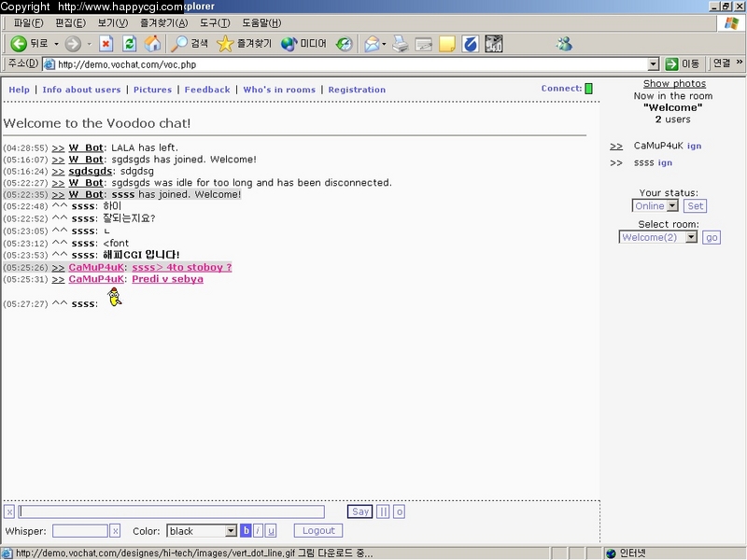Open the 도구(T) menu
Viewport: 747px width, 560px height.
[215, 22]
